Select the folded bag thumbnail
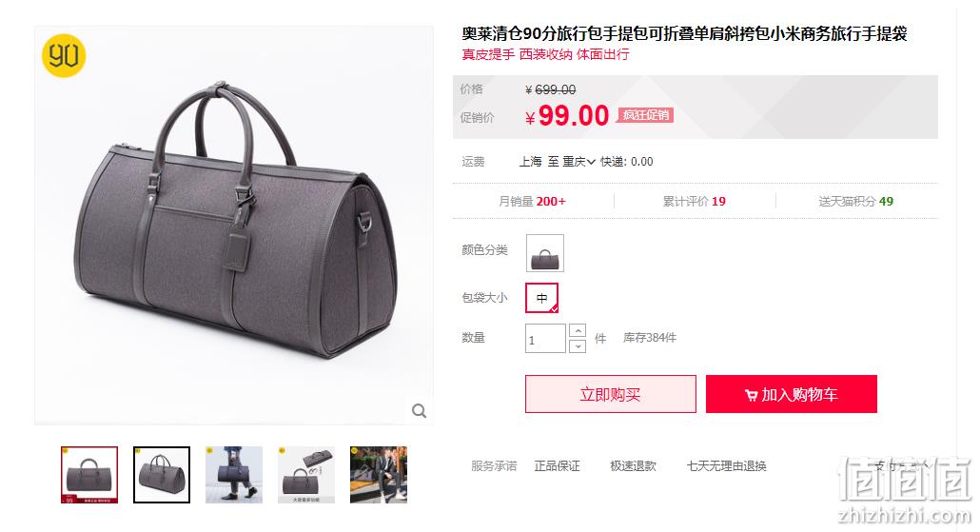 pos(306,475)
